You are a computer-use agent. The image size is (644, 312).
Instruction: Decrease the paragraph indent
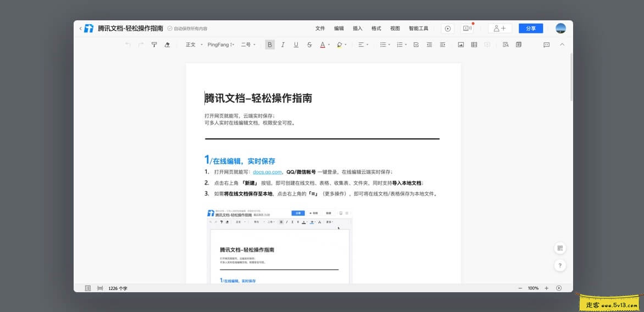pyautogui.click(x=429, y=44)
